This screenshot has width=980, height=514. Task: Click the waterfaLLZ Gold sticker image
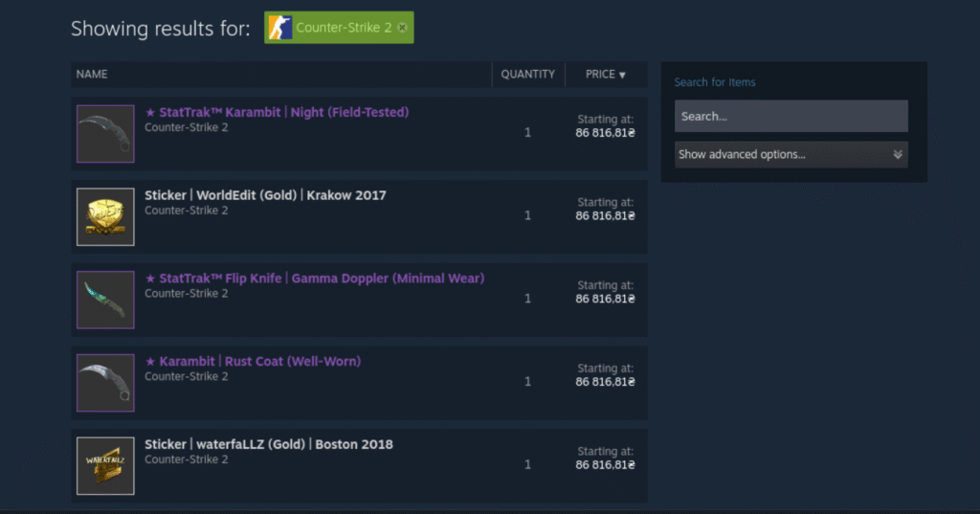click(105, 466)
